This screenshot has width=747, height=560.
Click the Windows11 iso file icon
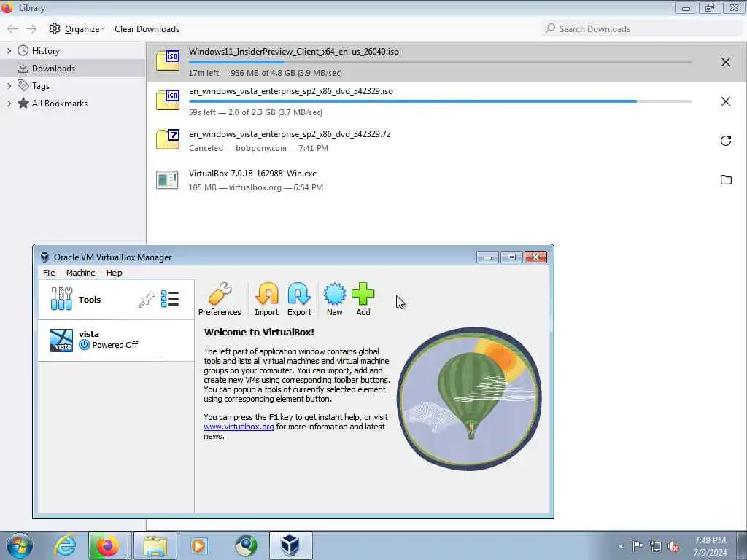click(x=168, y=61)
